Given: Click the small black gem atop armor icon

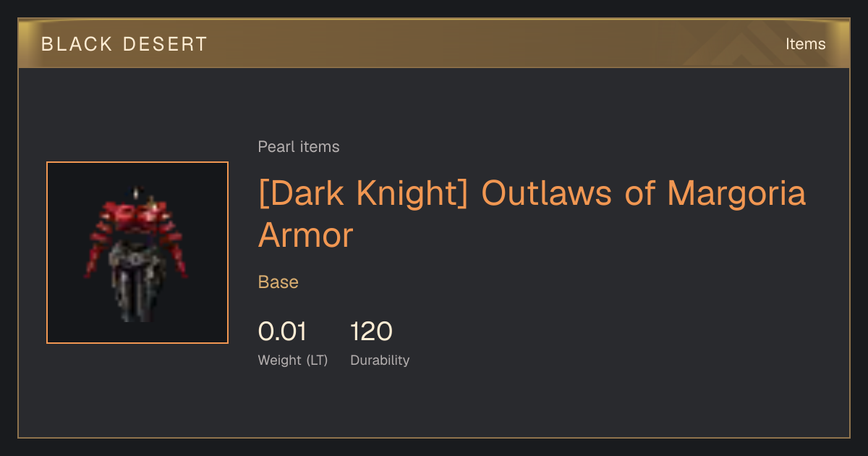Looking at the screenshot, I should [x=137, y=193].
